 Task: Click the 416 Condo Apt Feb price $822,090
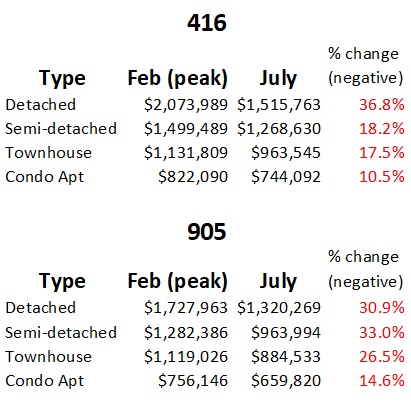[x=193, y=177]
